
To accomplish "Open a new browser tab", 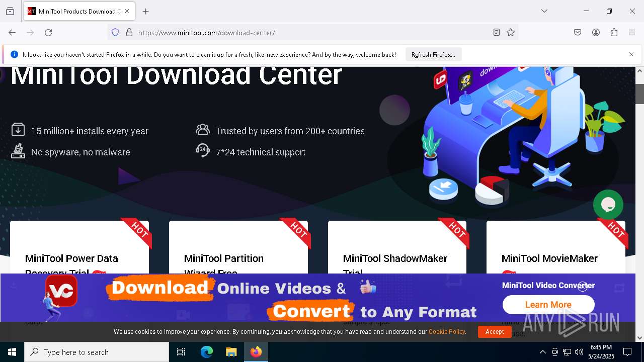I will coord(146,11).
